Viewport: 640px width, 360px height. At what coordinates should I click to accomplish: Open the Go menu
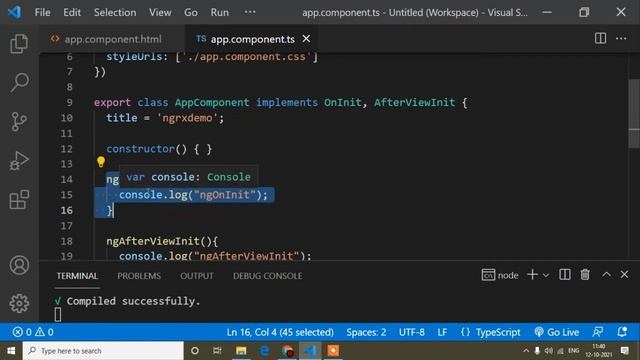(x=191, y=12)
